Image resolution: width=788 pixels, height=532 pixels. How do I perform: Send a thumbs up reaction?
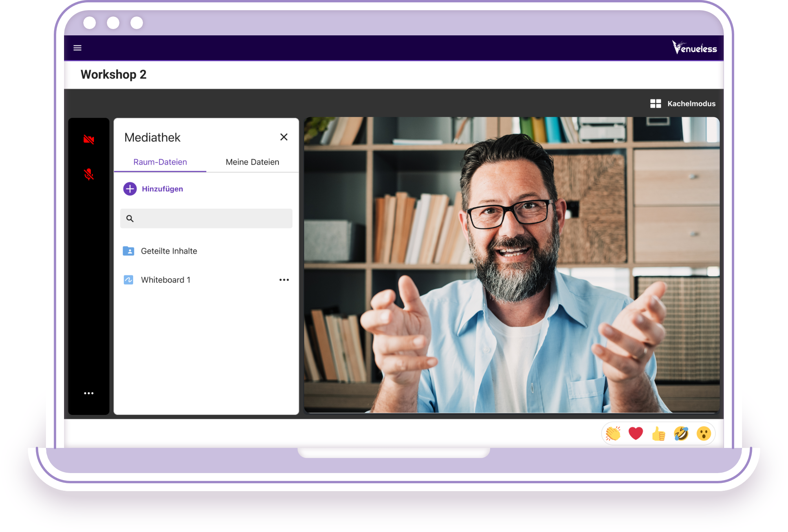[x=658, y=434]
